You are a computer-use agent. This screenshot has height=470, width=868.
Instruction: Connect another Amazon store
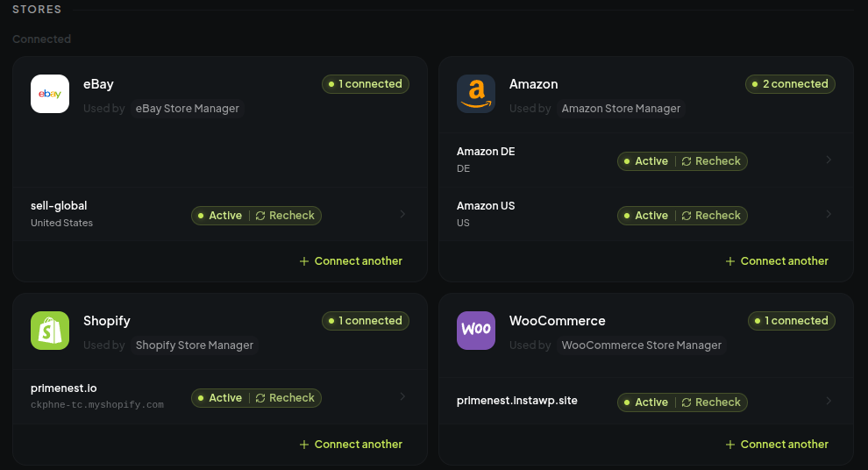click(777, 261)
